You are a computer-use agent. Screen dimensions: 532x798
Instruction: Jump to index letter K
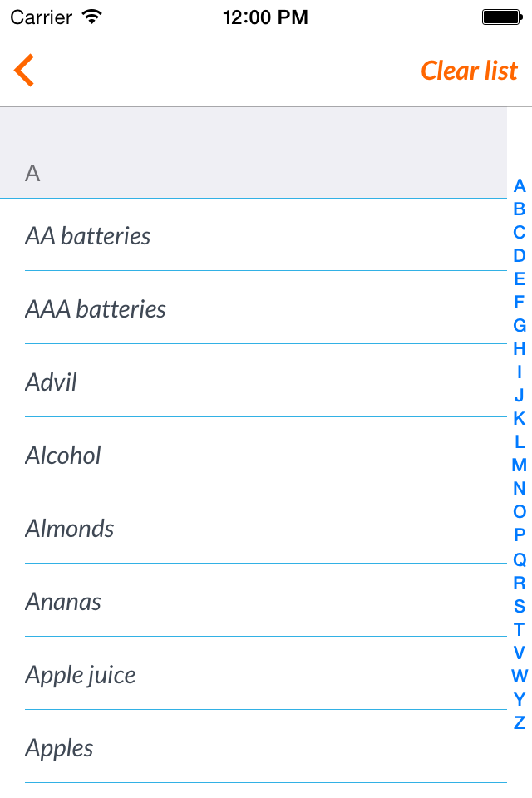tap(520, 419)
